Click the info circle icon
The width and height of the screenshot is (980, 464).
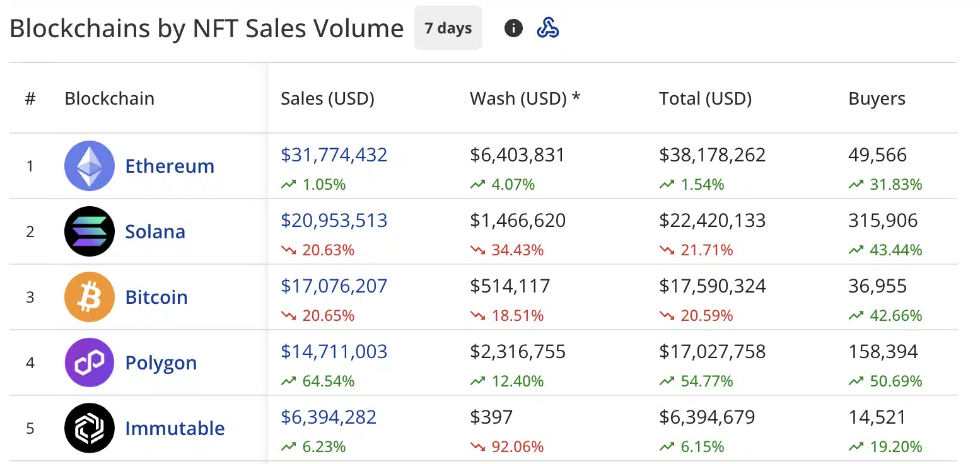tap(513, 28)
